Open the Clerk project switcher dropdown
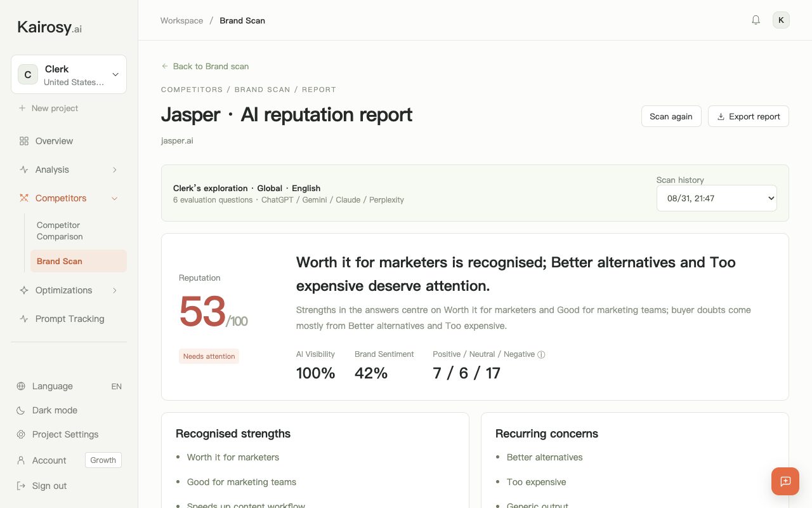The image size is (812, 508). coord(69,74)
